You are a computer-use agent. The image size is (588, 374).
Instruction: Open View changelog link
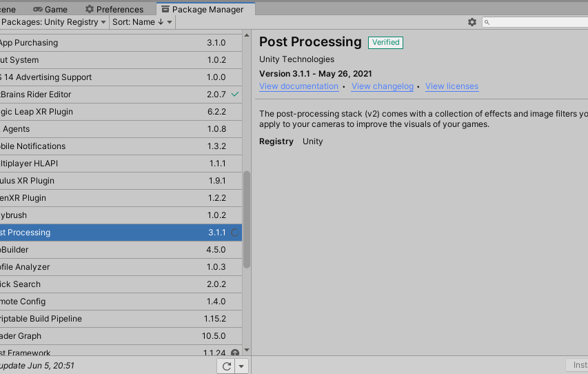pyautogui.click(x=382, y=86)
